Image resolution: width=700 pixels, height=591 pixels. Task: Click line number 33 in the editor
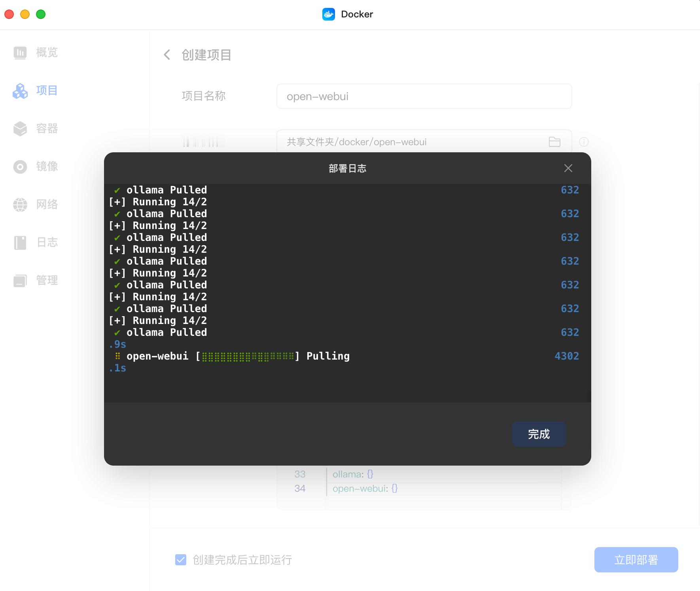click(x=300, y=474)
